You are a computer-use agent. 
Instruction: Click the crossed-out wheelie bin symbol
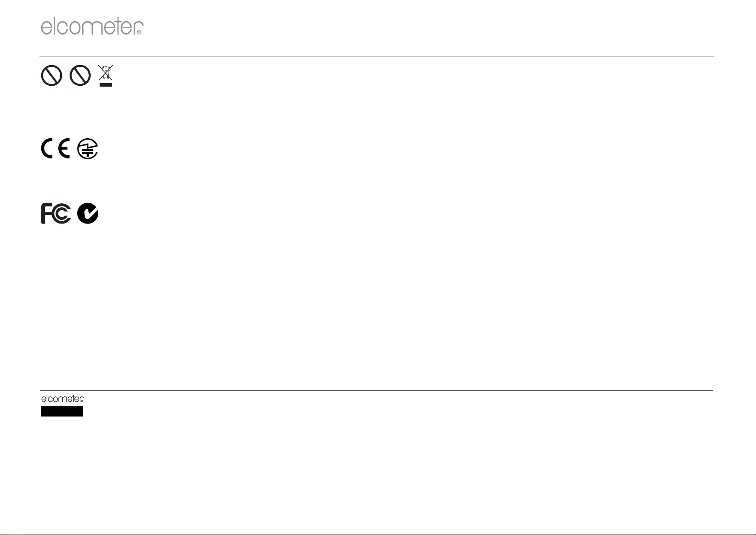[105, 73]
